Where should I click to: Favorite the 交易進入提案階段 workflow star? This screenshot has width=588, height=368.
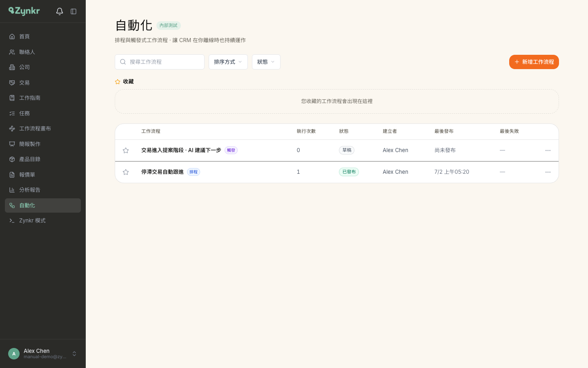[x=126, y=150]
